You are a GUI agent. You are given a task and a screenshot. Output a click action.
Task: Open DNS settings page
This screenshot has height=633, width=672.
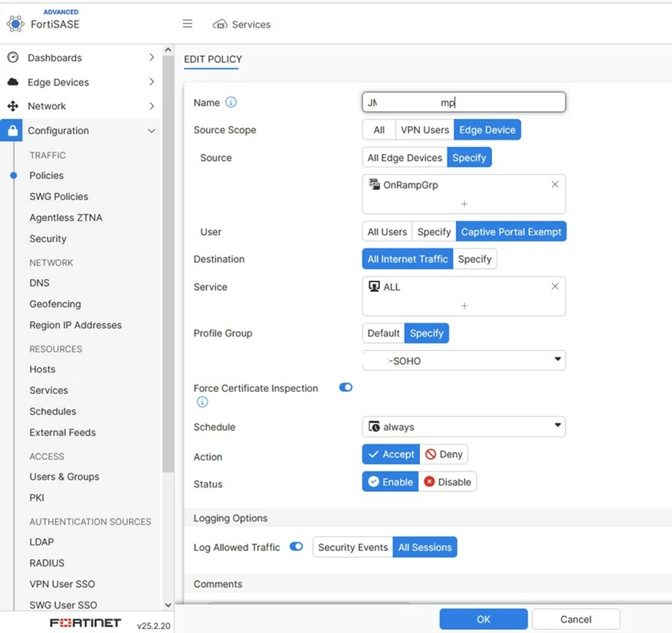pos(39,283)
